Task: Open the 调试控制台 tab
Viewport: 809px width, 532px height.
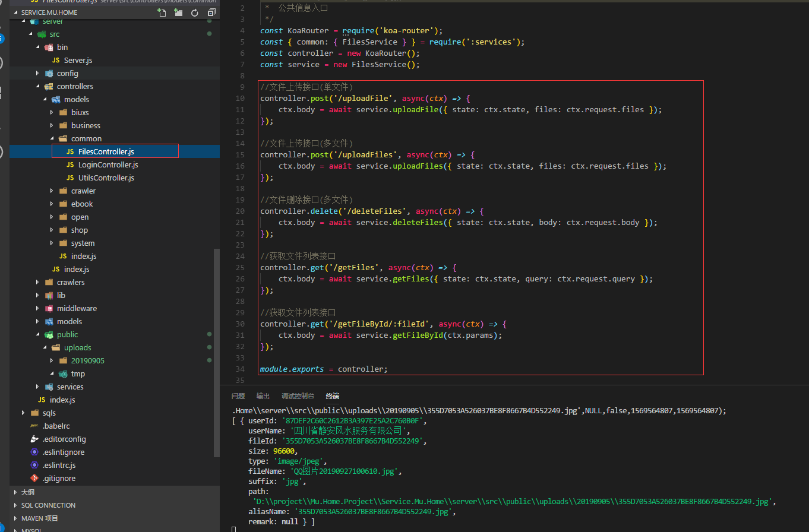Action: click(298, 396)
